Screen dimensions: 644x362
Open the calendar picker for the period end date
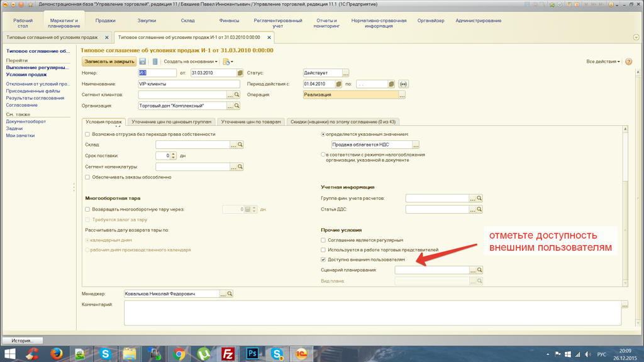[x=391, y=84]
